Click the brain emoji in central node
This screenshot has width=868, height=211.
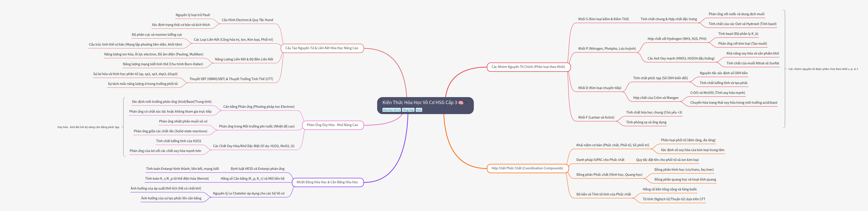(x=461, y=103)
